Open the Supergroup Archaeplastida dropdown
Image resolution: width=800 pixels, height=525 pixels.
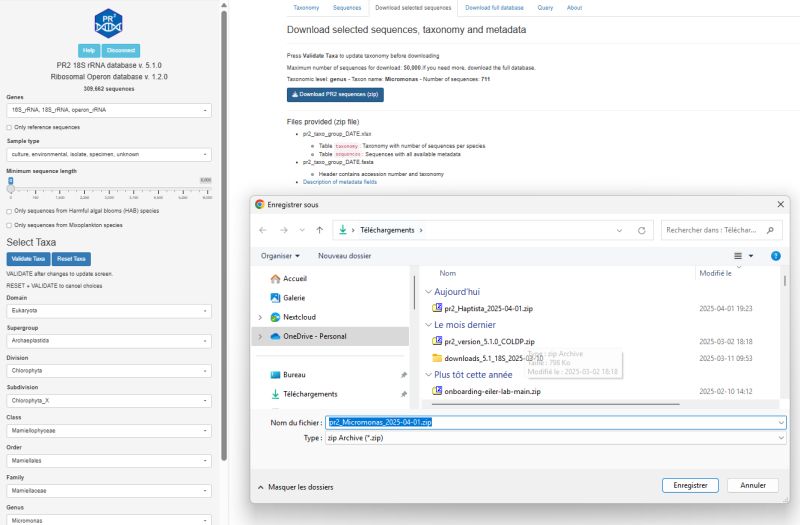pyautogui.click(x=109, y=341)
